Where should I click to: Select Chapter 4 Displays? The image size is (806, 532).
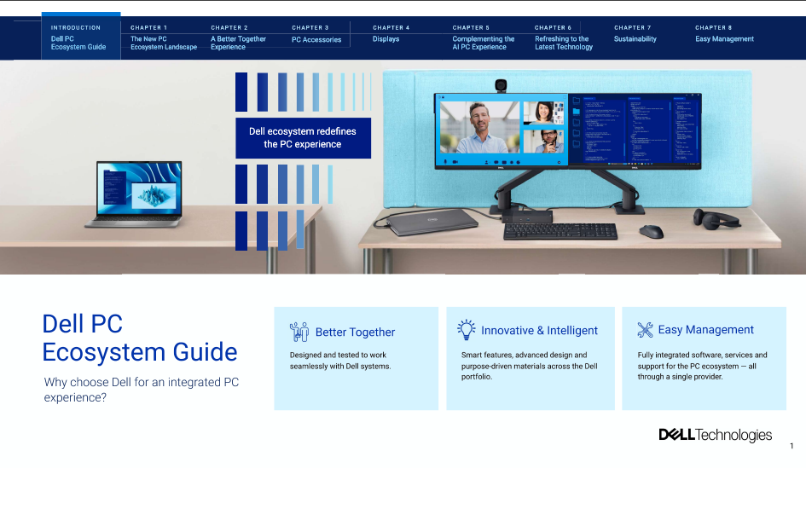click(x=386, y=36)
